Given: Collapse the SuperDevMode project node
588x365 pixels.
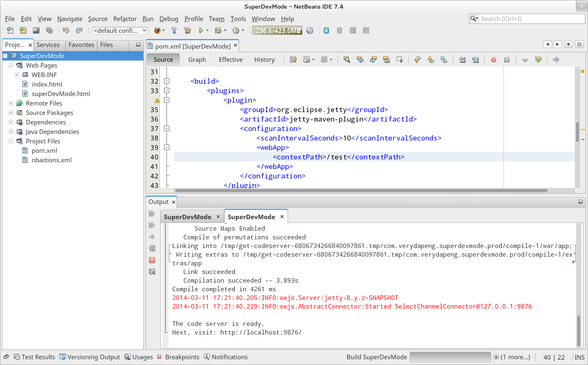Looking at the screenshot, I should [5, 56].
